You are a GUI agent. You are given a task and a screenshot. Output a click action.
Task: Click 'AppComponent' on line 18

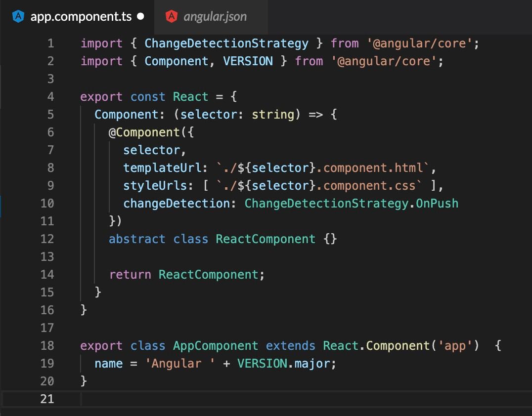216,345
